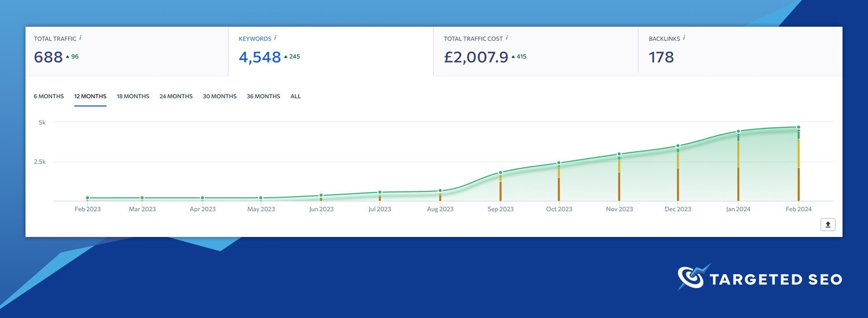Viewport: 868px width, 318px height.
Task: Open the Total Traffic Cost info icon
Action: coord(506,38)
